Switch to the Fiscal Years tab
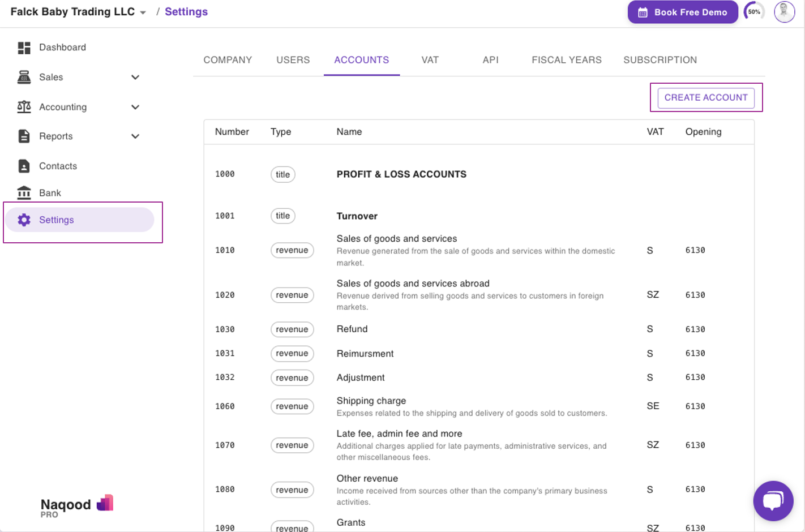The width and height of the screenshot is (805, 532). click(x=566, y=60)
